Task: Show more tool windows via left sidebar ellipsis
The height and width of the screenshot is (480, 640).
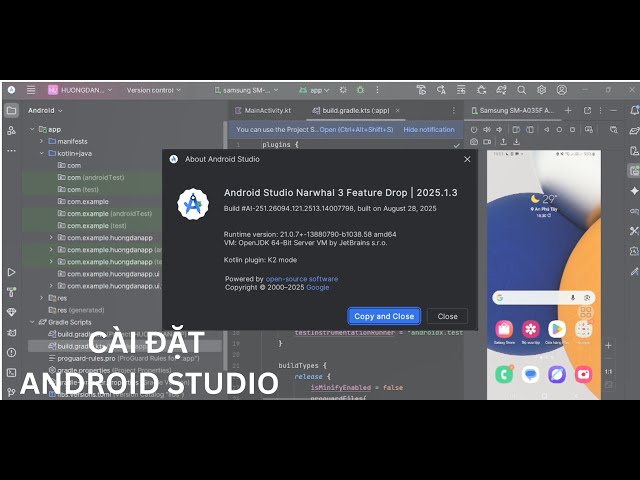Action: [11, 151]
